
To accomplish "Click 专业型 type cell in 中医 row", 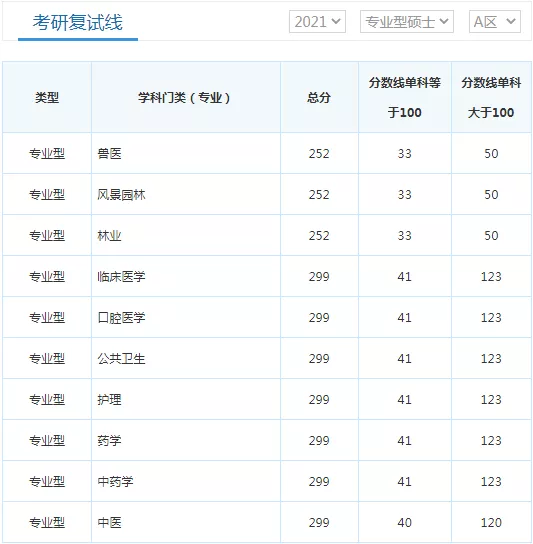I will point(47,522).
